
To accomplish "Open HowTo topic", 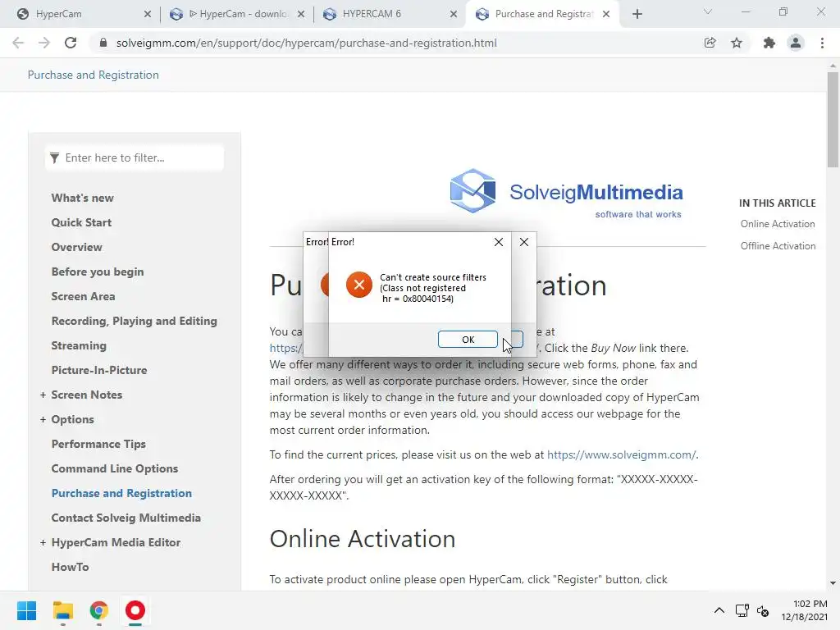I will (71, 567).
